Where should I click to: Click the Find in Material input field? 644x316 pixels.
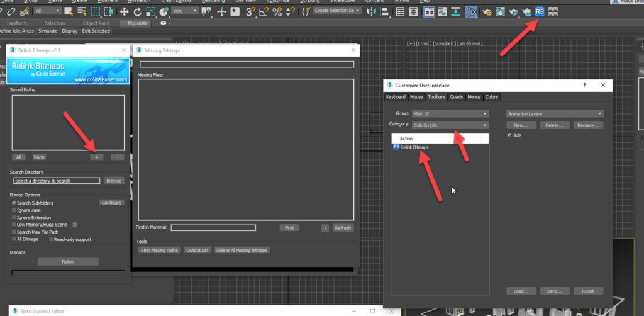point(213,228)
